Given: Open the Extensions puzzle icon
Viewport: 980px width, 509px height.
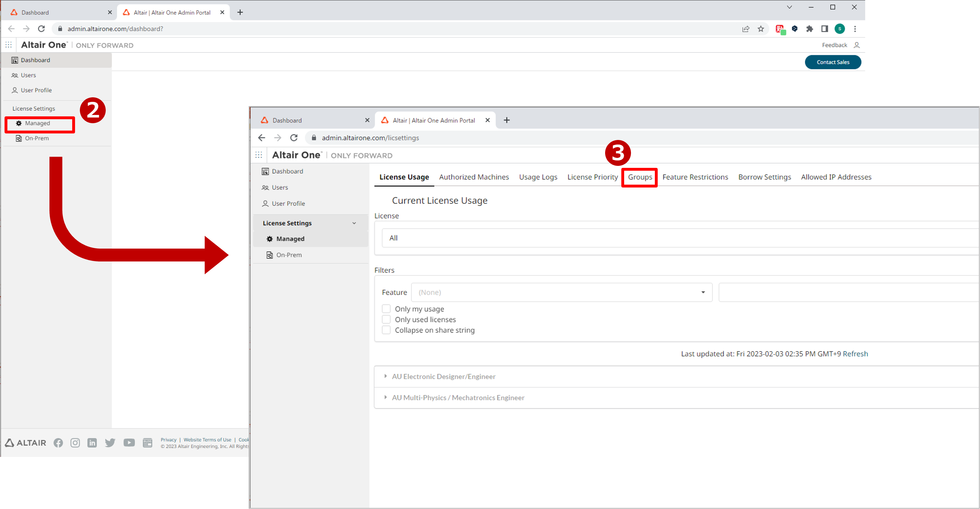Looking at the screenshot, I should pos(809,29).
